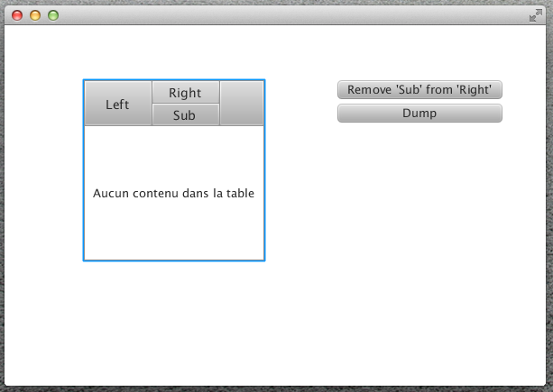The image size is (553, 392).
Task: Click the blank area beneath the table
Action: point(173,315)
